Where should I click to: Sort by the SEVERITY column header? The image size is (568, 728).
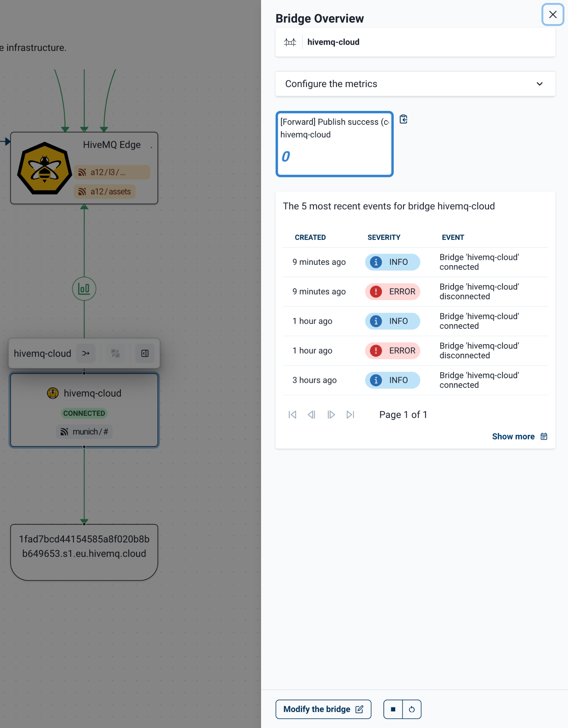click(x=384, y=237)
